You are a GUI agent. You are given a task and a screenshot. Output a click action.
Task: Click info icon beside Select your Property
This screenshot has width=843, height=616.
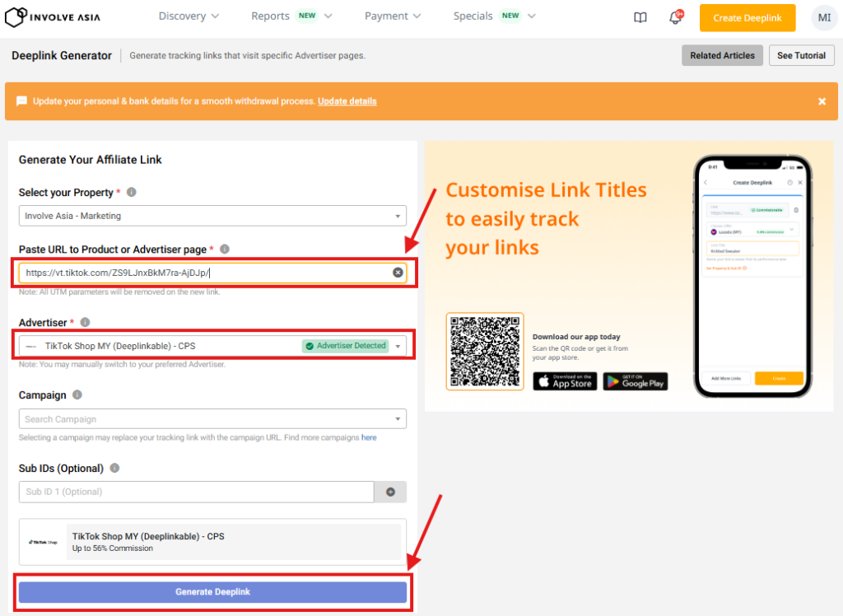pyautogui.click(x=131, y=192)
